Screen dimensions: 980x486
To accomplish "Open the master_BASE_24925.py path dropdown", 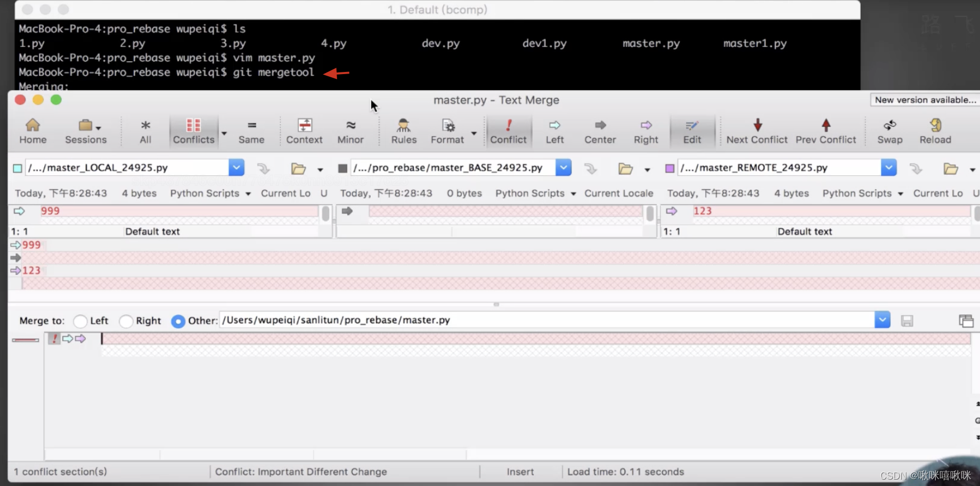I will [563, 167].
